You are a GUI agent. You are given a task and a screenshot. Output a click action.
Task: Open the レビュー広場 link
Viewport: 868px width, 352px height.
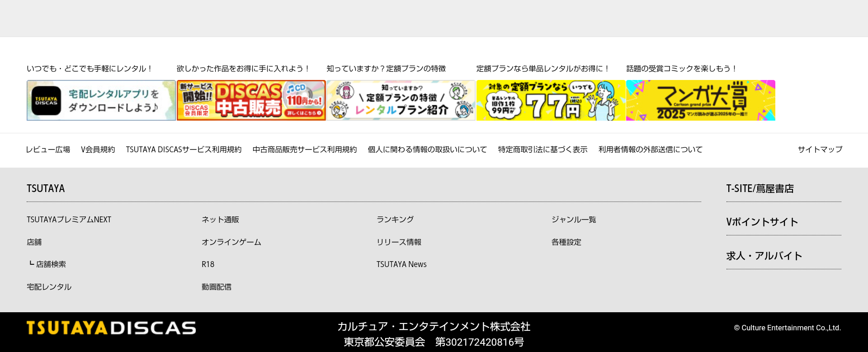pos(48,150)
